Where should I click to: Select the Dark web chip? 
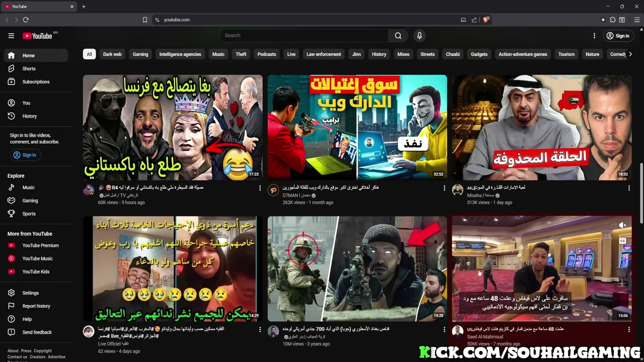click(112, 54)
